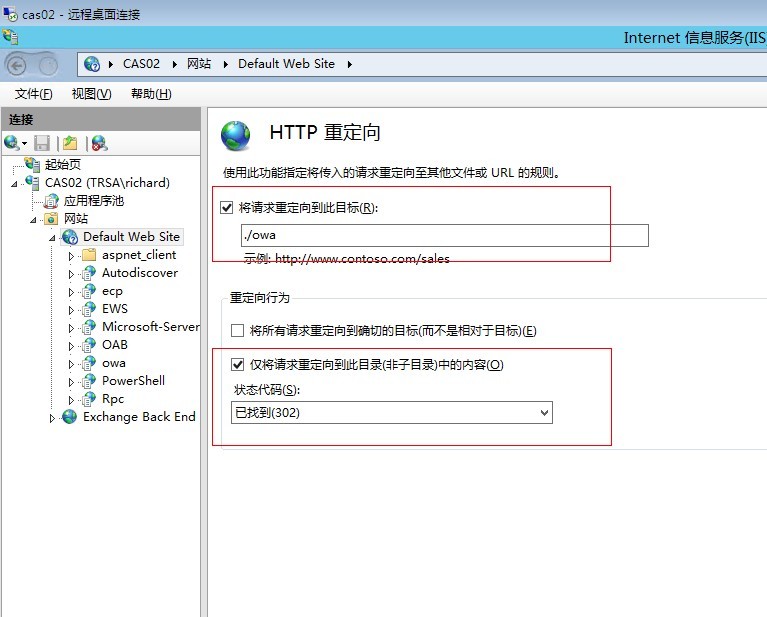Enable 将所有请求重定向到确切的目标 checkbox
Viewport: 767px width, 617px height.
click(x=237, y=331)
